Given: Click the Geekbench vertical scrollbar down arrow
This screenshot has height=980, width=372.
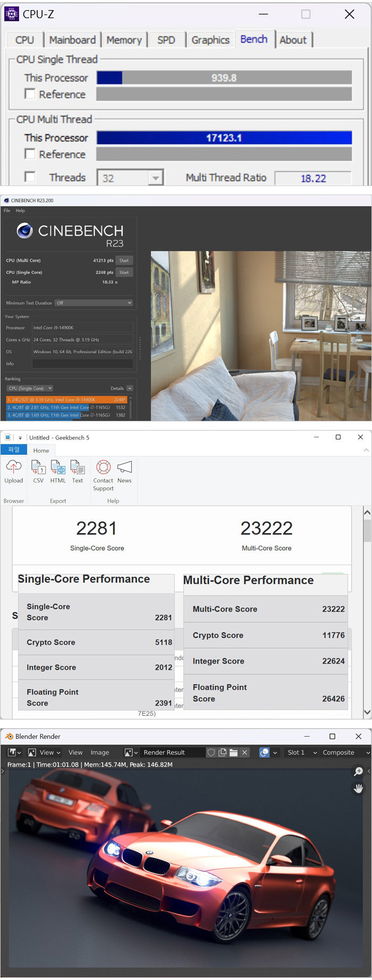Looking at the screenshot, I should [x=367, y=712].
